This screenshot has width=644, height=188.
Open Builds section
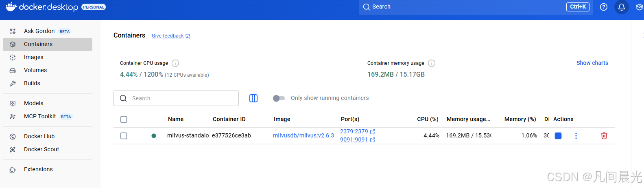[x=48, y=83]
